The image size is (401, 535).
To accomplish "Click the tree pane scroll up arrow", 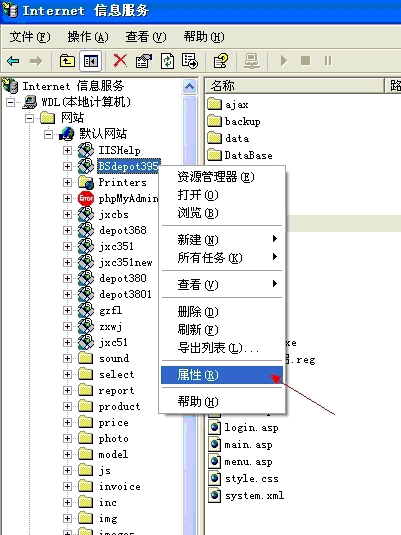I will pos(189,86).
